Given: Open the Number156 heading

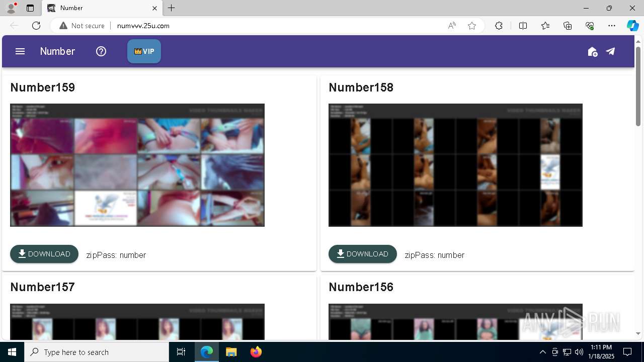Looking at the screenshot, I should (x=361, y=287).
